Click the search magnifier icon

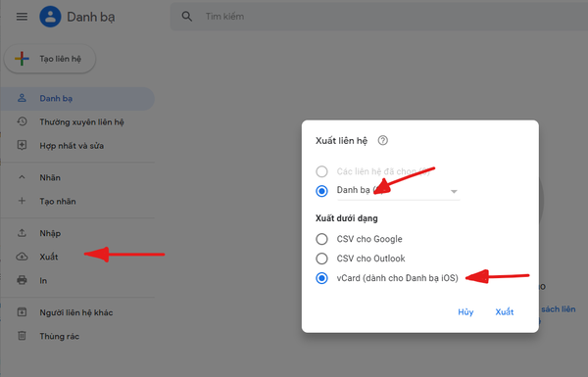187,17
